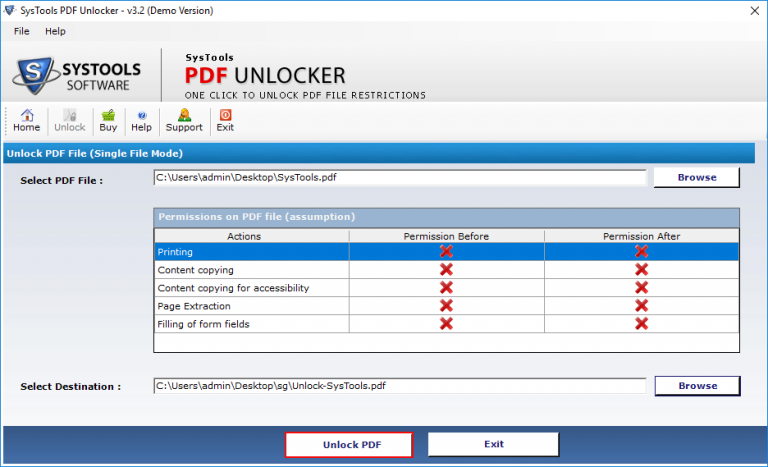This screenshot has height=467, width=768.
Task: Click the title bar application icon
Action: click(9, 10)
